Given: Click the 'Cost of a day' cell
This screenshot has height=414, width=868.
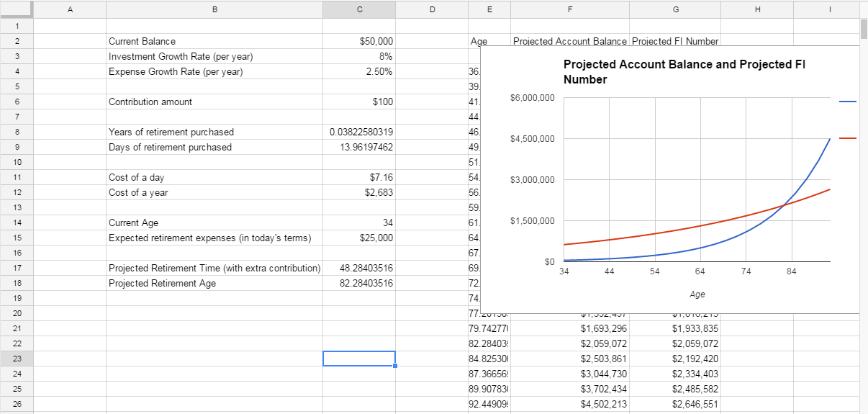Looking at the screenshot, I should pyautogui.click(x=214, y=177).
